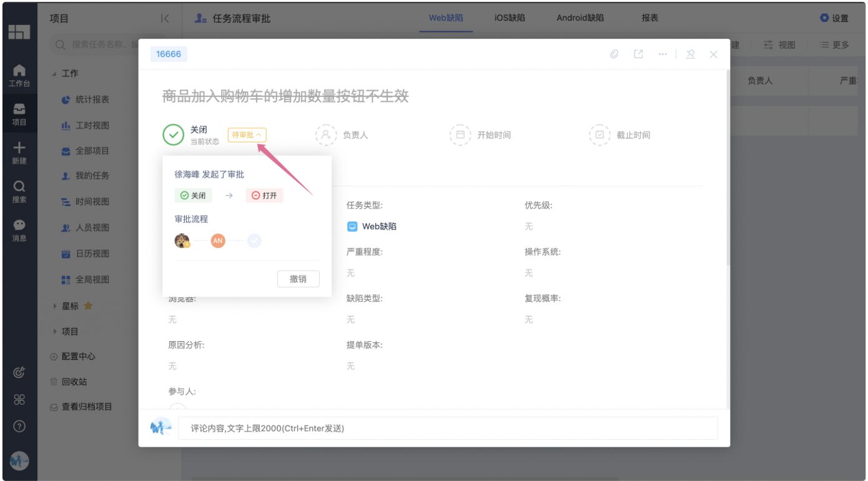The image size is (868, 481).
Task: Open 人员视图 in the sidebar
Action: [x=86, y=227]
